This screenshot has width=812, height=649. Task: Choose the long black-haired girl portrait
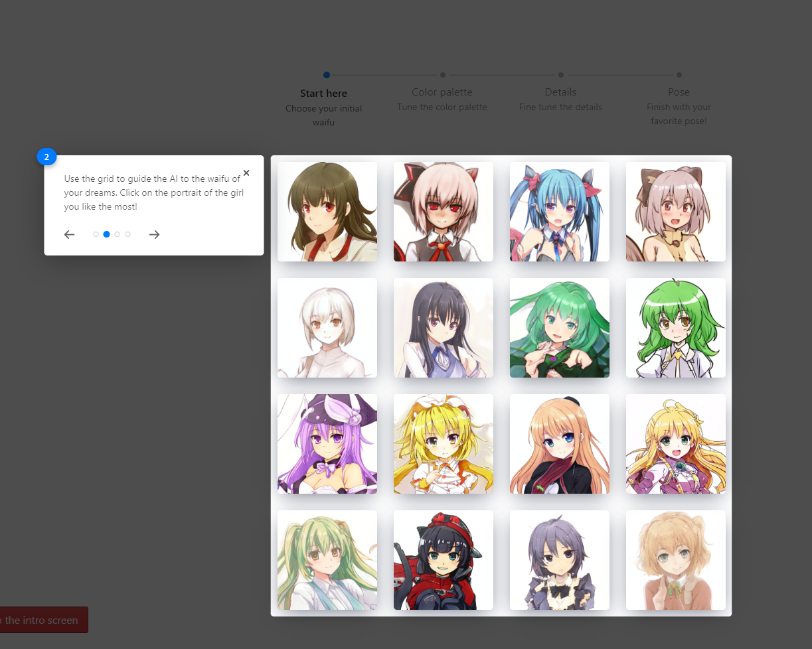pyautogui.click(x=444, y=328)
